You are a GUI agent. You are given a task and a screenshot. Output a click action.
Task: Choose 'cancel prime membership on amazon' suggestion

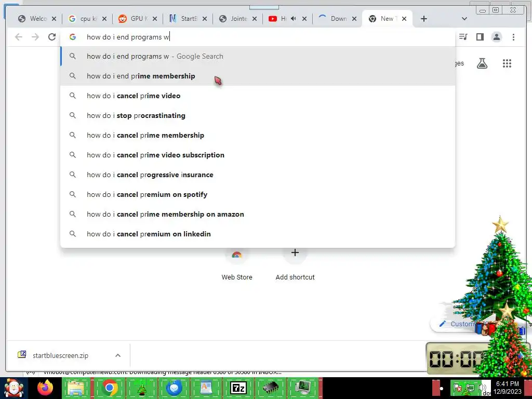(x=258, y=214)
